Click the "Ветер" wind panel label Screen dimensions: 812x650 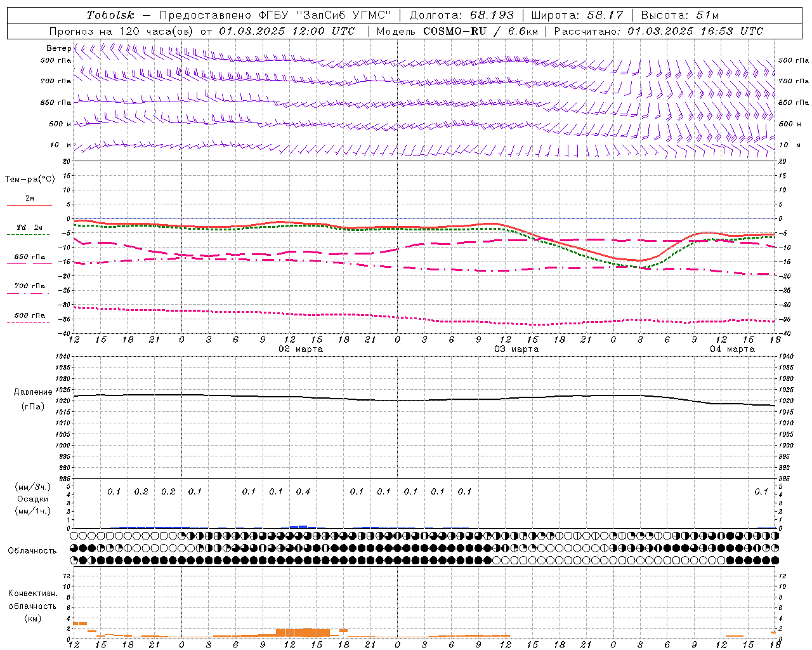(x=58, y=48)
